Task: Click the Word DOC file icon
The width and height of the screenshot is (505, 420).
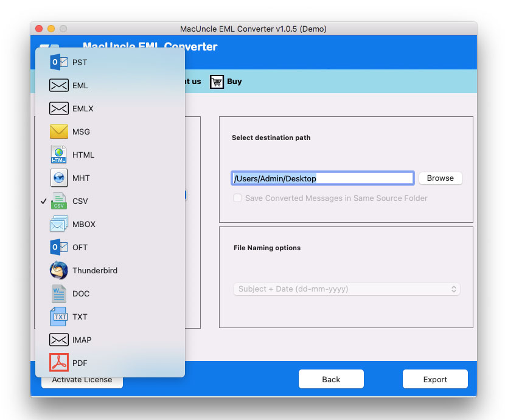Action: (x=58, y=293)
